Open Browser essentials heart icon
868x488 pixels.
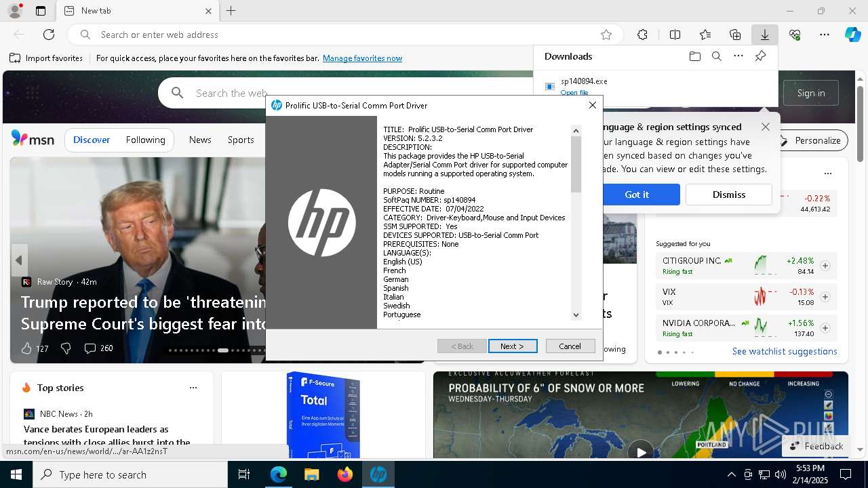coord(795,35)
